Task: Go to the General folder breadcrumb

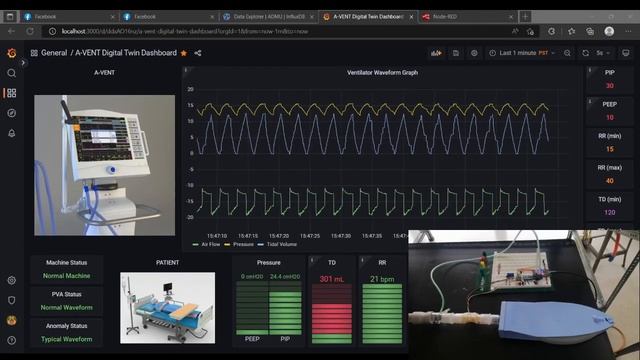Action: pyautogui.click(x=54, y=53)
